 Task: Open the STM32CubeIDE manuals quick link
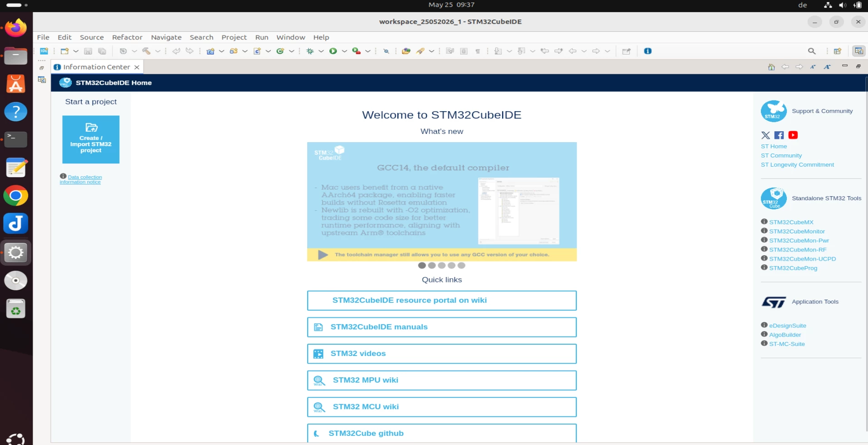pyautogui.click(x=442, y=327)
